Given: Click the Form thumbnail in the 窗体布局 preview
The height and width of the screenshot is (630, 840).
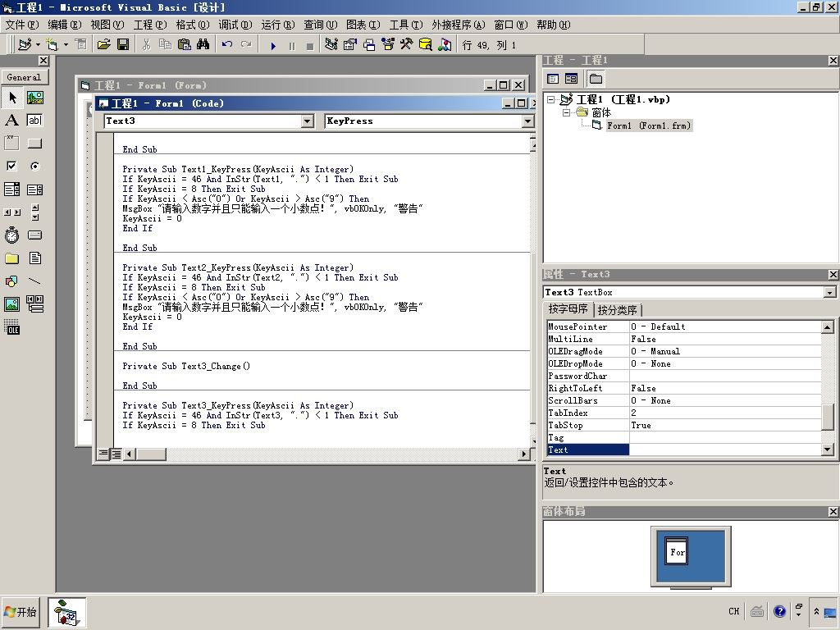Looking at the screenshot, I should 676,550.
